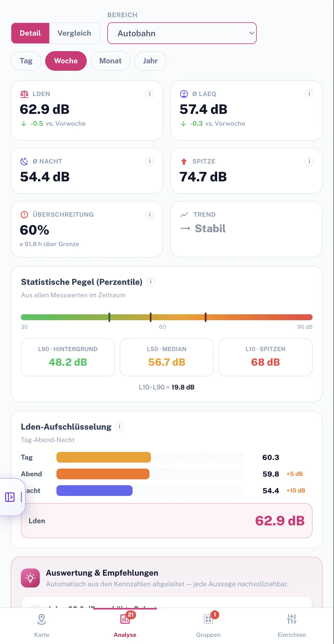The image size is (334, 644).
Task: Click the Ø LAEQ gauge icon
Action: pos(184,94)
